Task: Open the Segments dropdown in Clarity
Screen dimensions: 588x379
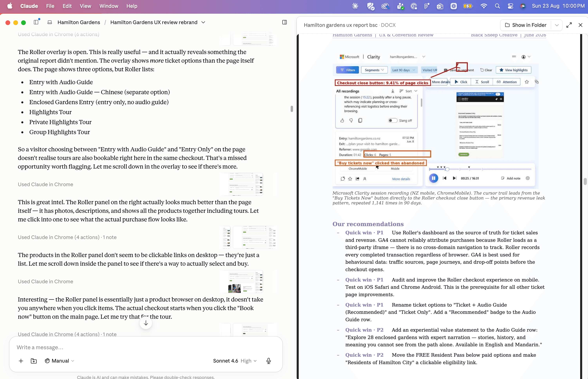Action: tap(374, 70)
